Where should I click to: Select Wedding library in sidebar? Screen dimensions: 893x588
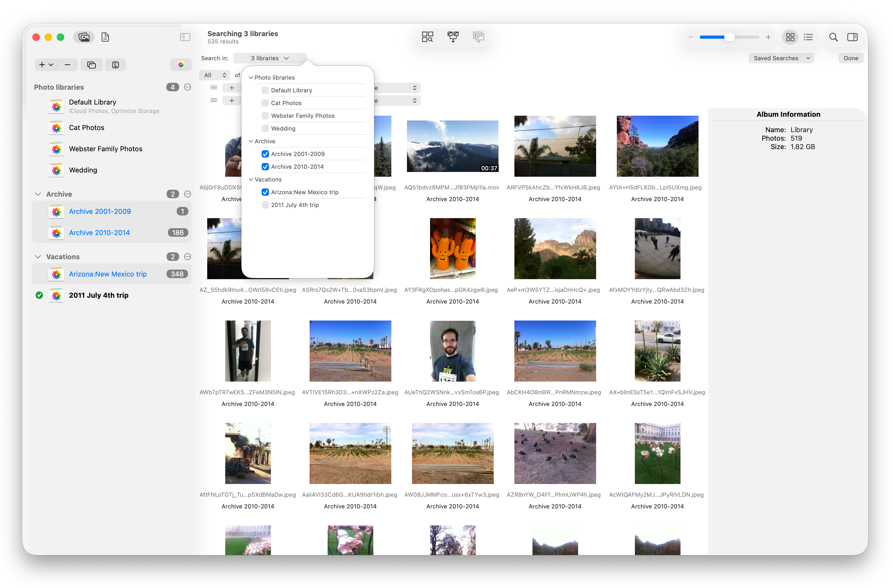tap(83, 170)
